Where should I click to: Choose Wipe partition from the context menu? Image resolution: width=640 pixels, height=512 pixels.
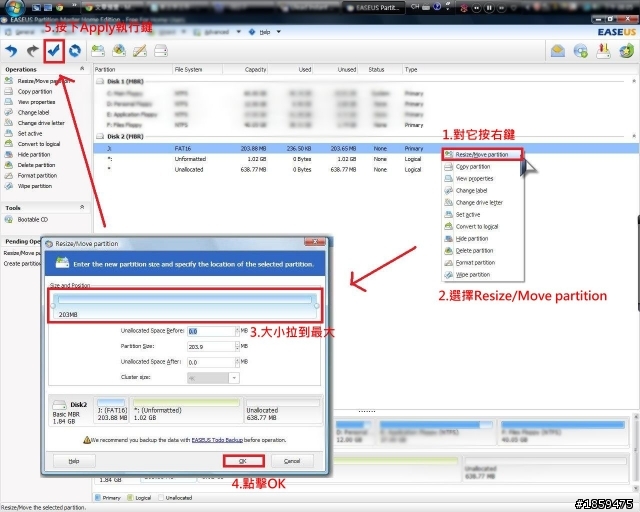473,275
